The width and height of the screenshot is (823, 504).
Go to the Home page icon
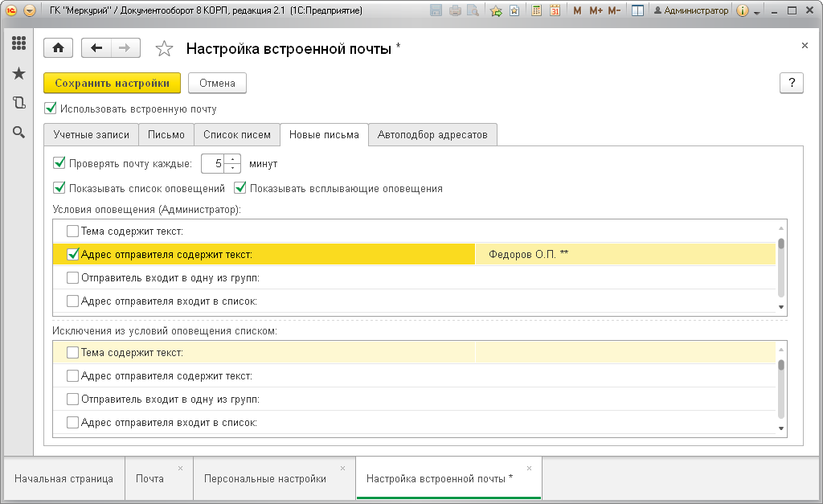pos(58,48)
